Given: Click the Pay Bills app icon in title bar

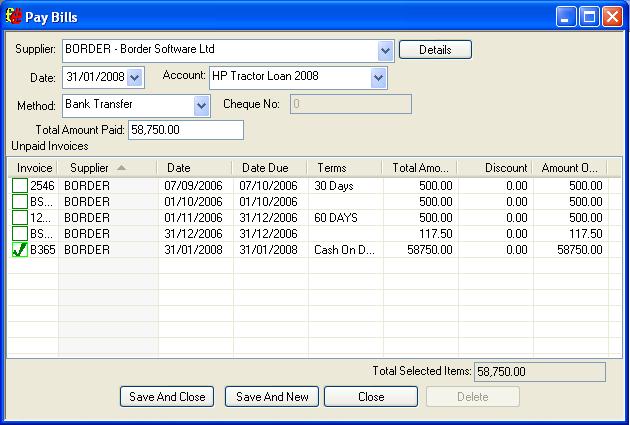Looking at the screenshot, I should point(13,16).
